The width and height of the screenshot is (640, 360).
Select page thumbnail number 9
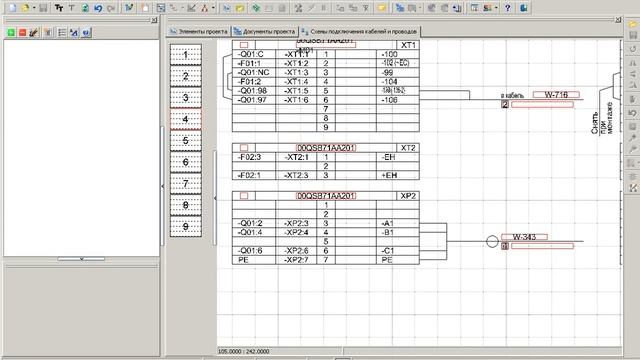click(186, 227)
